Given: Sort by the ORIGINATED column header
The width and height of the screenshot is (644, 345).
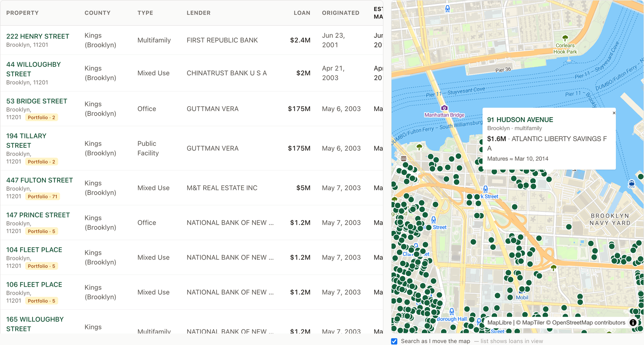Looking at the screenshot, I should tap(341, 13).
